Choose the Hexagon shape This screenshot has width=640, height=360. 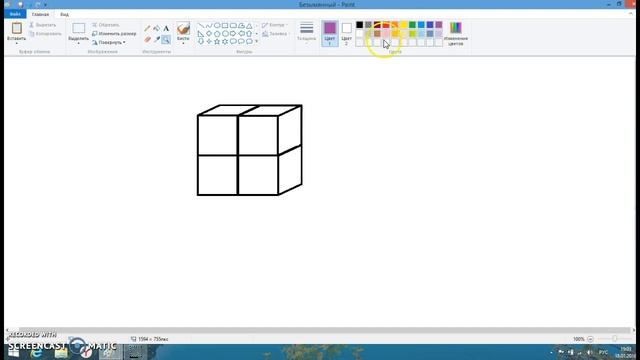pyautogui.click(x=225, y=33)
